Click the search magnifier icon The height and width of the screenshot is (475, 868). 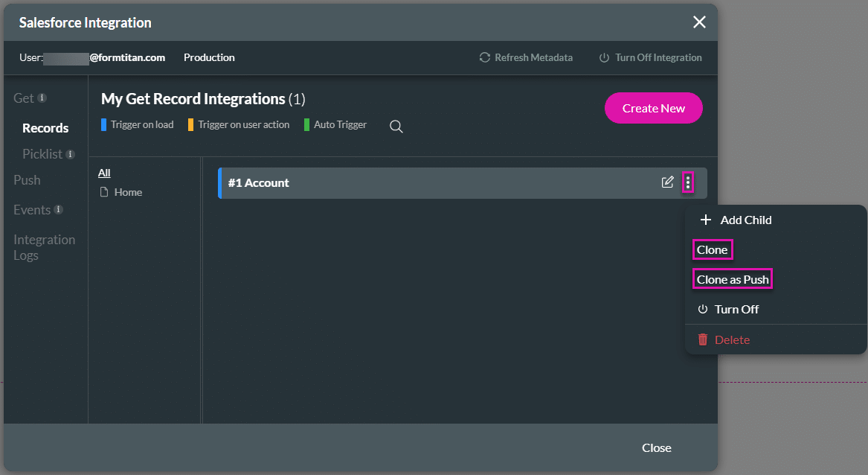[x=396, y=127]
